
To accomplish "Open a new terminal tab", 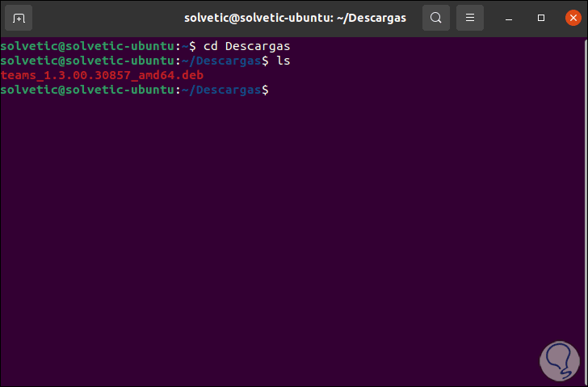I will click(19, 18).
